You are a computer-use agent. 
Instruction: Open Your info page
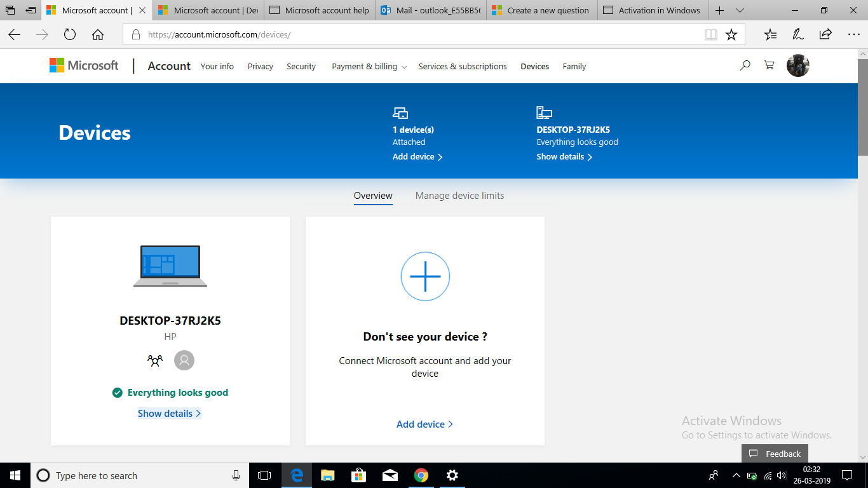(x=217, y=66)
